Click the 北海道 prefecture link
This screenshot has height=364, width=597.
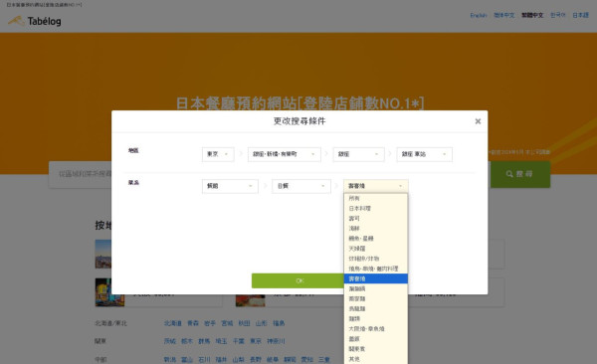coord(172,323)
